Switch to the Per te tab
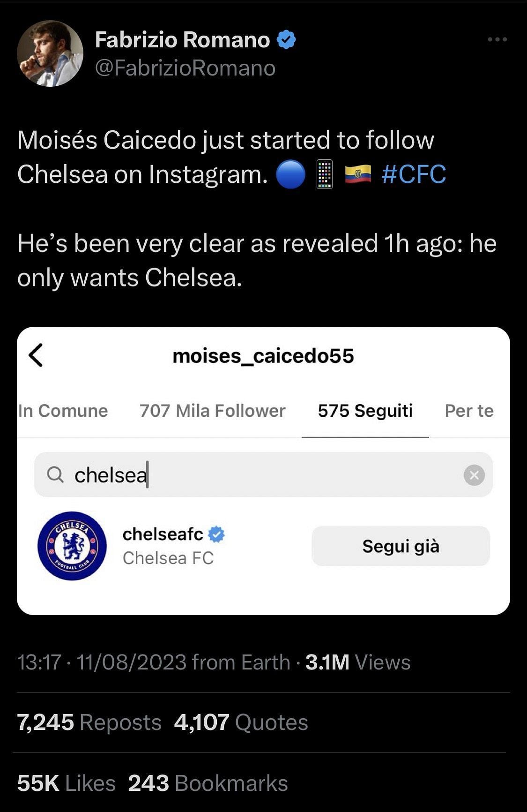Screen dimensions: 527x812 click(469, 411)
